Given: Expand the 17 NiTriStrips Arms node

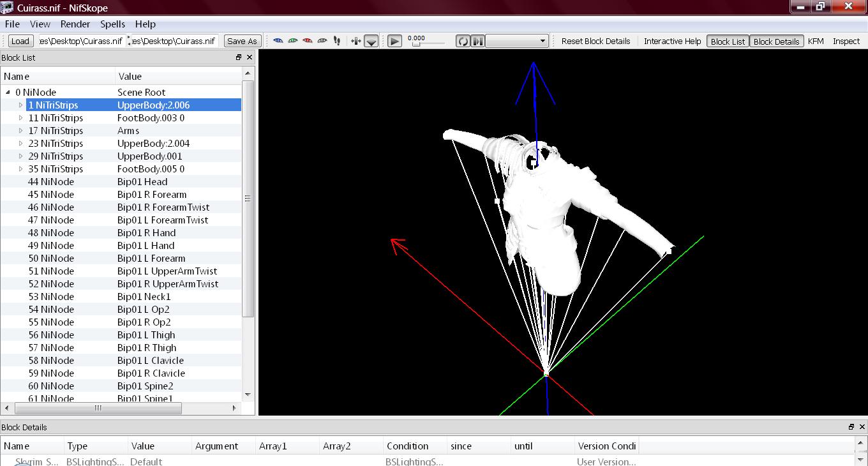Looking at the screenshot, I should click(20, 131).
